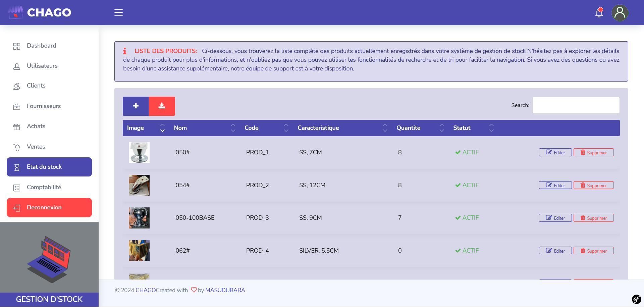Screen dimensions: 644x307
Task: Click Supprimer for product PROD_2
Action: point(593,185)
